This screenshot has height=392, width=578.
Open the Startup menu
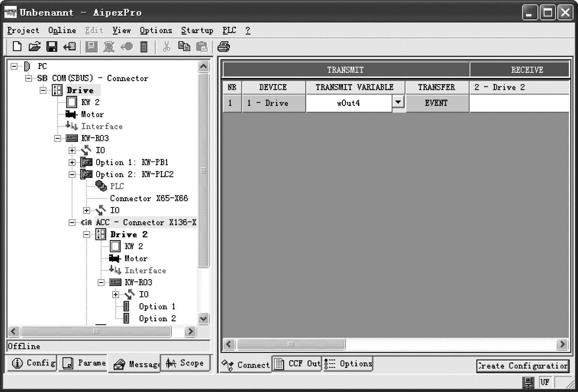coord(197,30)
